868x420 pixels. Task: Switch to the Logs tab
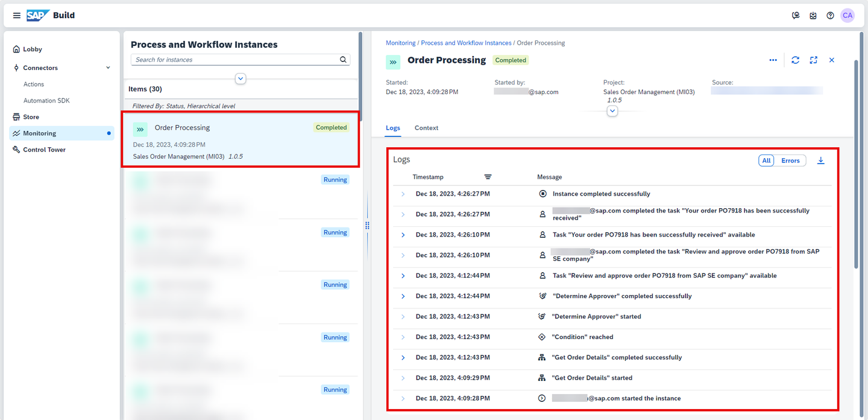click(393, 128)
